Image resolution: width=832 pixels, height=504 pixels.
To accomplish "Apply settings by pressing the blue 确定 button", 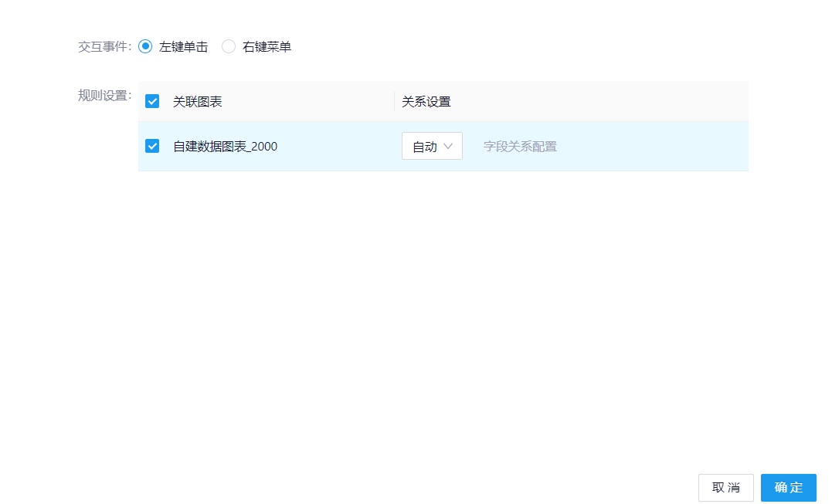I will click(789, 487).
